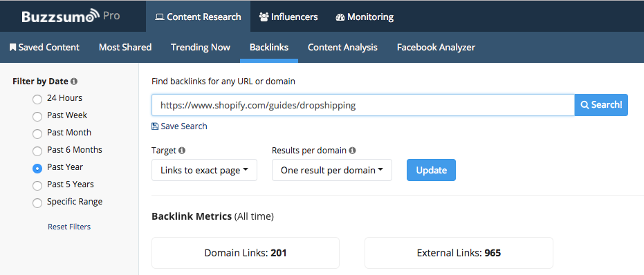Select the 24 Hours date filter

(37, 99)
